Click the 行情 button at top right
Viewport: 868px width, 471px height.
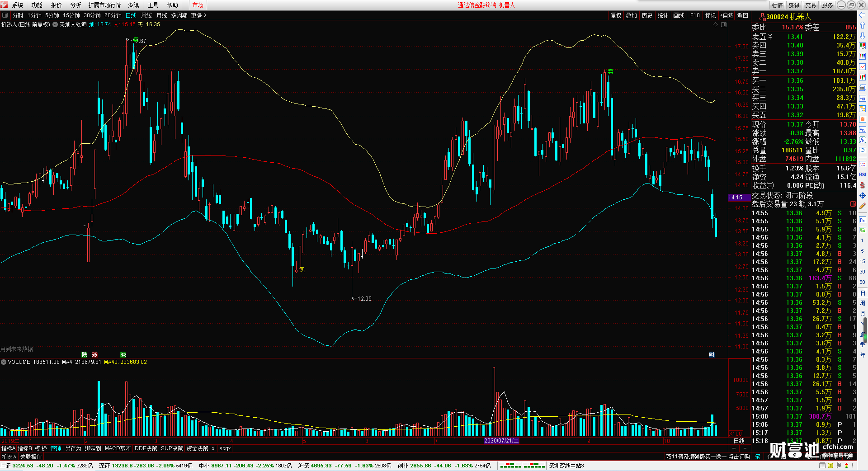click(778, 5)
